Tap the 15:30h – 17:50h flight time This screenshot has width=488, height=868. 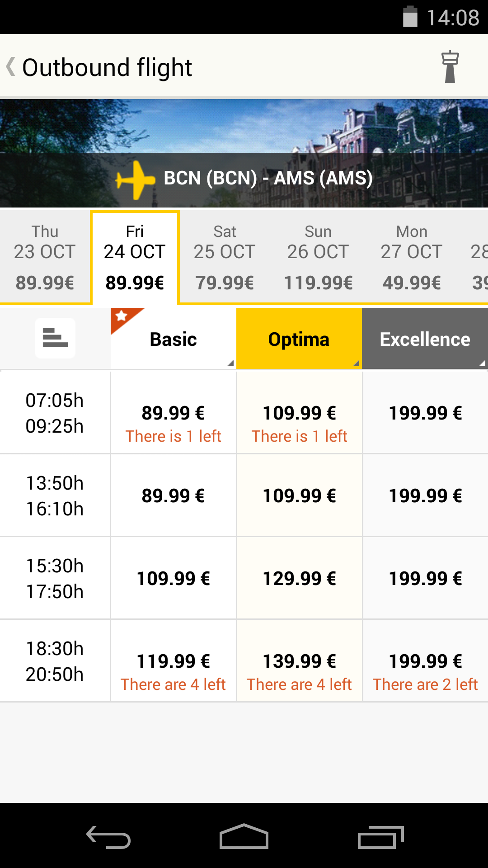(55, 579)
